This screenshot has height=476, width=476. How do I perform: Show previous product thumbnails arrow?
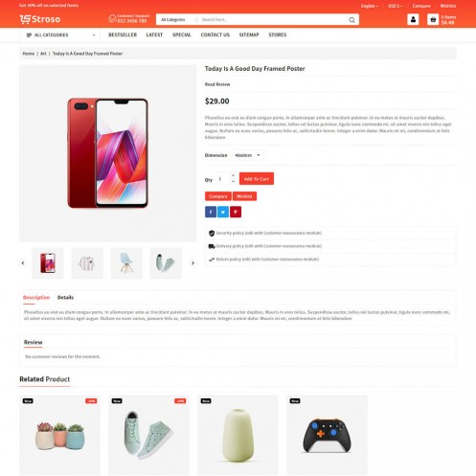23,263
